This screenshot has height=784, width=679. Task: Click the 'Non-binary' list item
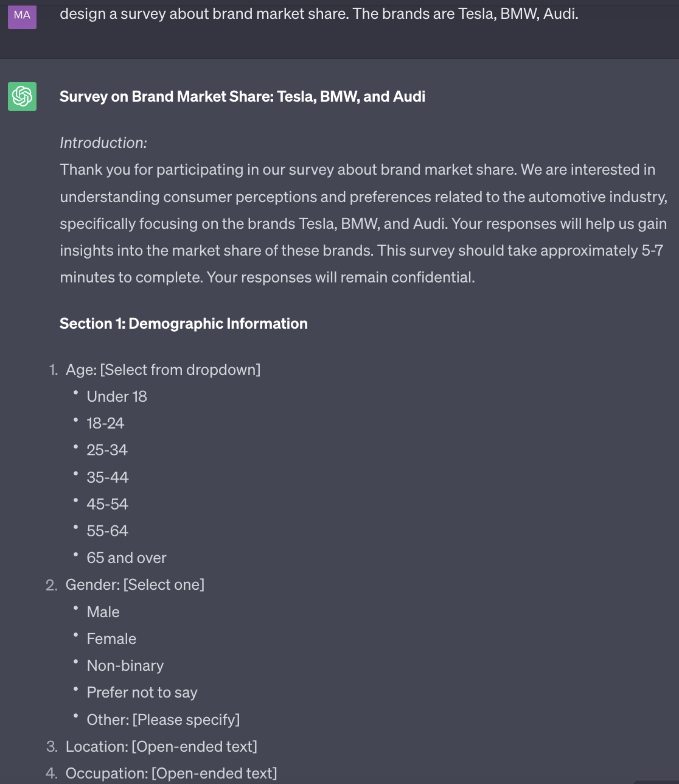[x=125, y=665]
